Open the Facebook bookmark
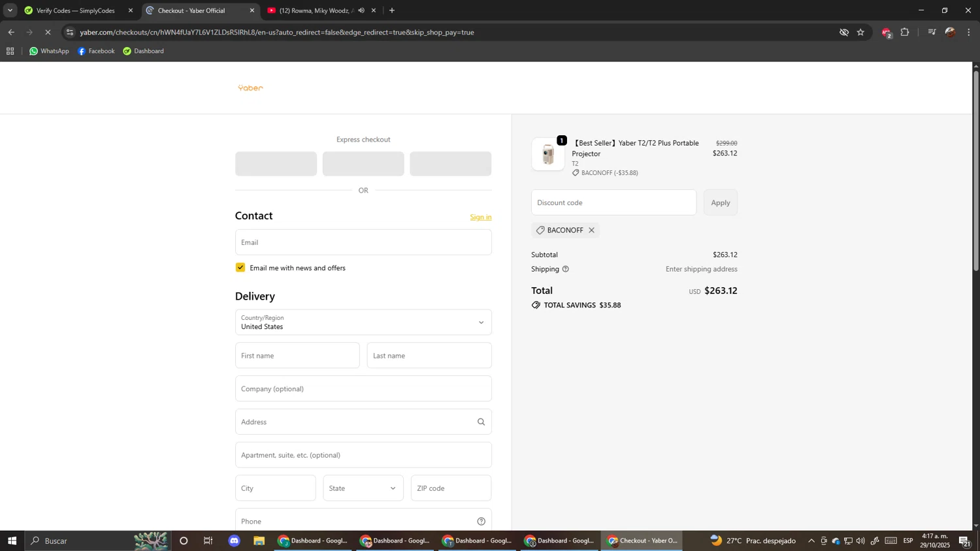The height and width of the screenshot is (551, 980). pyautogui.click(x=96, y=51)
